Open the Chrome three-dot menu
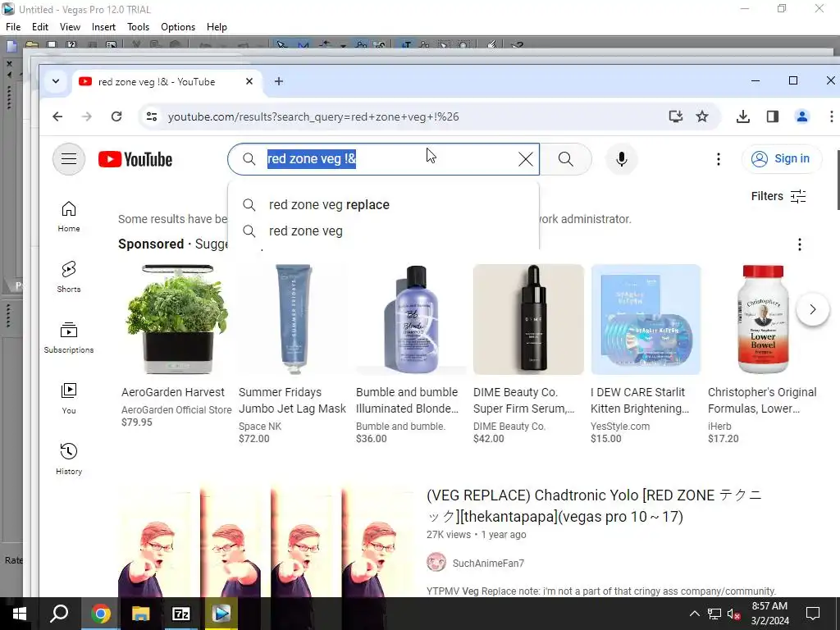The image size is (840, 630). click(831, 116)
